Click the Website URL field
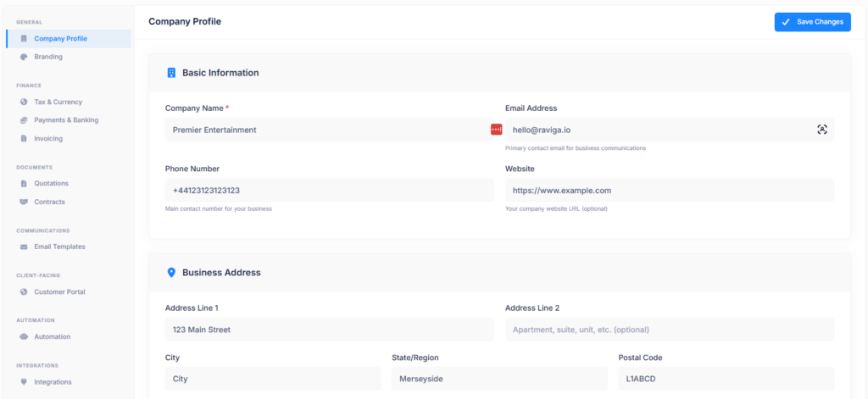868x399 pixels. tap(670, 191)
